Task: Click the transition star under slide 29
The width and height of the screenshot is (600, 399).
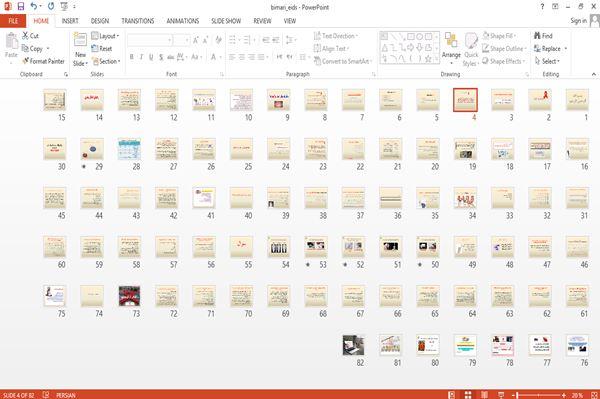Action: 83,166
